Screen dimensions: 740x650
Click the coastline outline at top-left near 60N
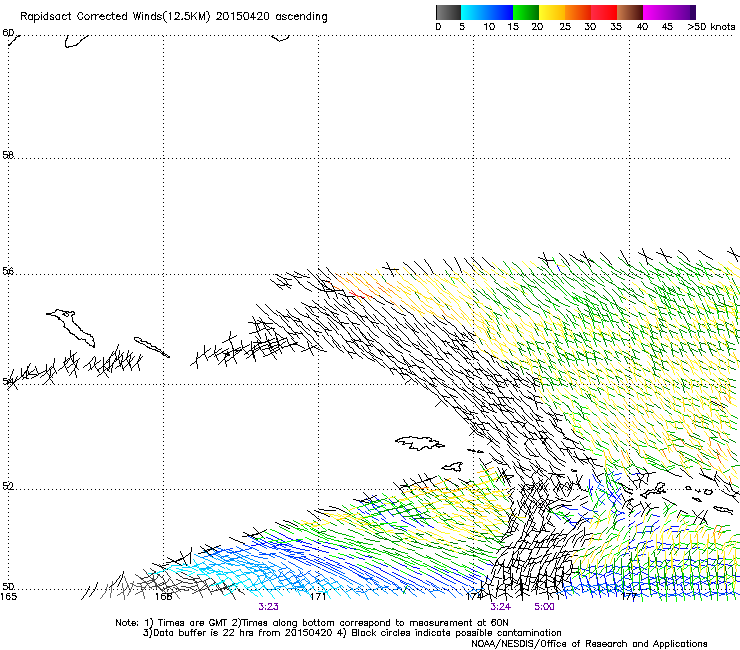[x=76, y=42]
